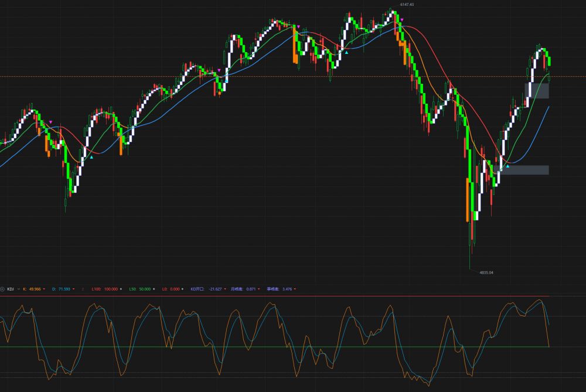Expand the 月感差 value dropdown arrow
The width and height of the screenshot is (586, 392).
coord(258,289)
